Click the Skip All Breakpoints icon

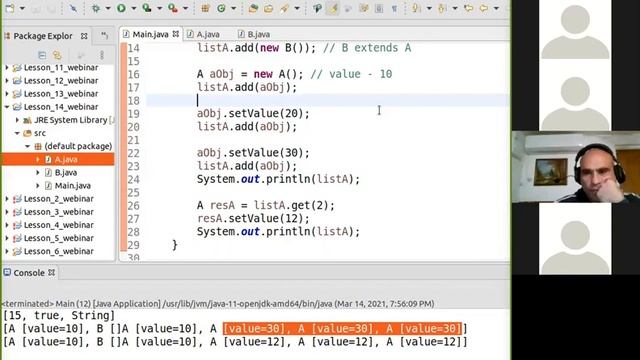(73, 8)
